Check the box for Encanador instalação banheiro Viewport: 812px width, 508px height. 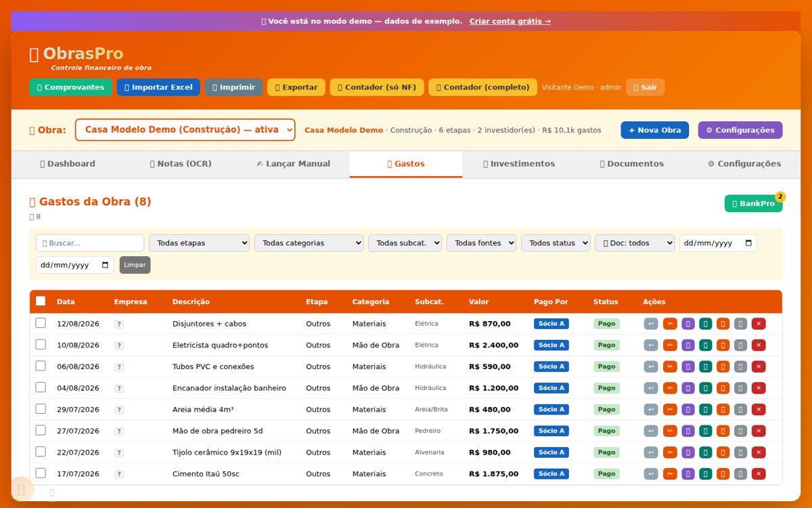(x=41, y=387)
